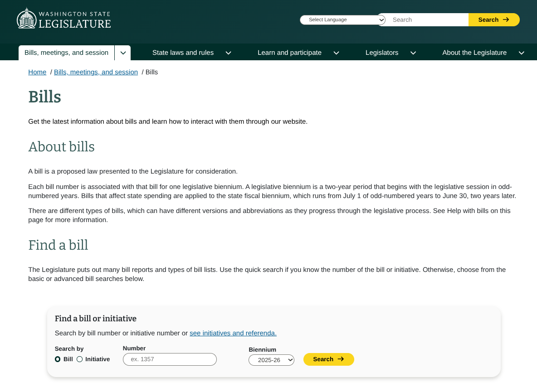Screen dimensions: 537x392
Task: Open Learn and participate menu
Action: pos(289,53)
